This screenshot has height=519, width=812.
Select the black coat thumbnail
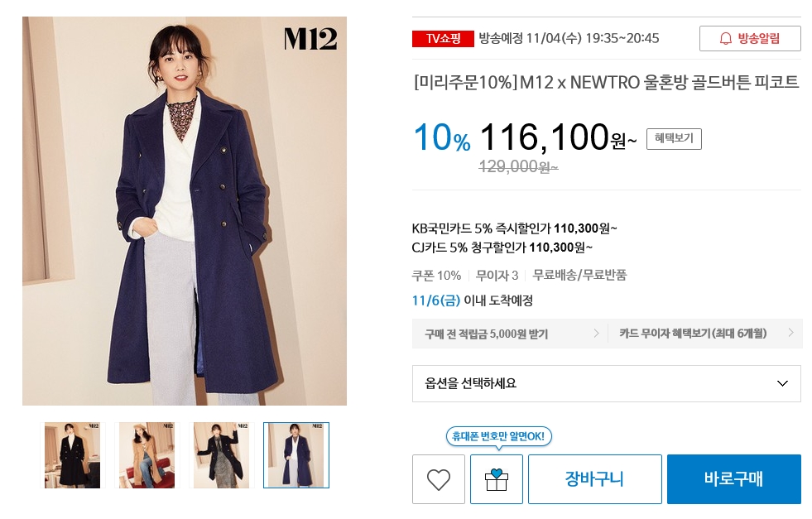point(73,455)
